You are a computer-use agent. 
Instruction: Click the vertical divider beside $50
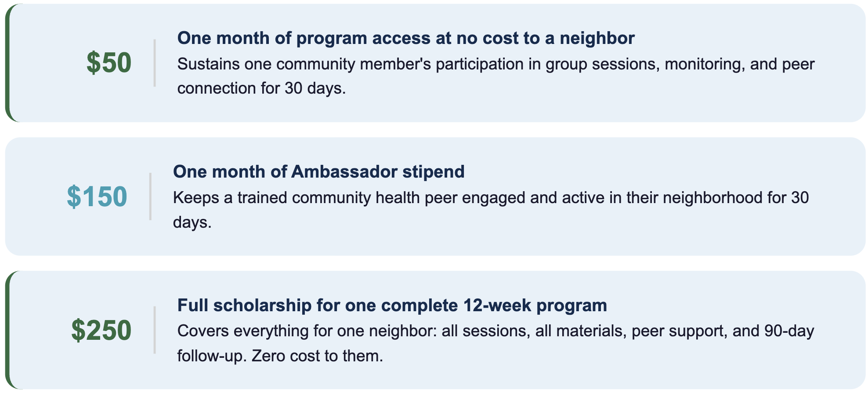tap(155, 63)
